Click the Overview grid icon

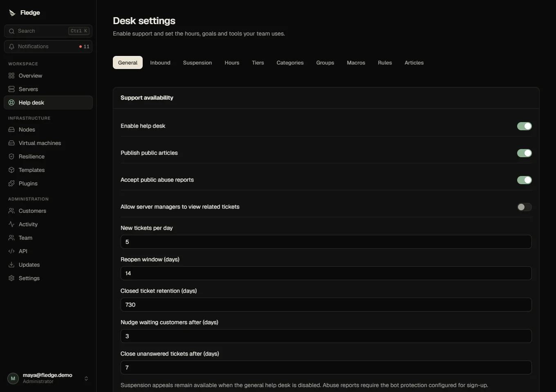[11, 76]
